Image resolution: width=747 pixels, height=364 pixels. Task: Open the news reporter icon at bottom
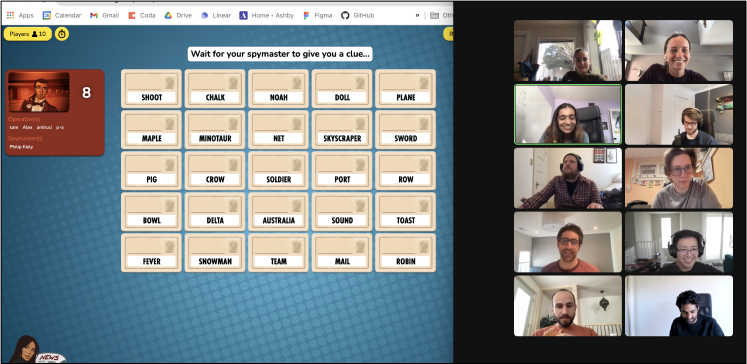tap(36, 350)
